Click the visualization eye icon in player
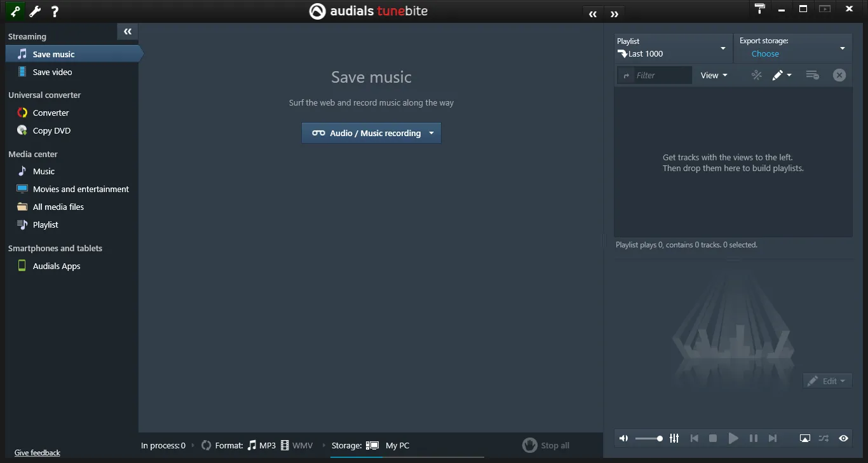This screenshot has height=463, width=868. [x=844, y=438]
